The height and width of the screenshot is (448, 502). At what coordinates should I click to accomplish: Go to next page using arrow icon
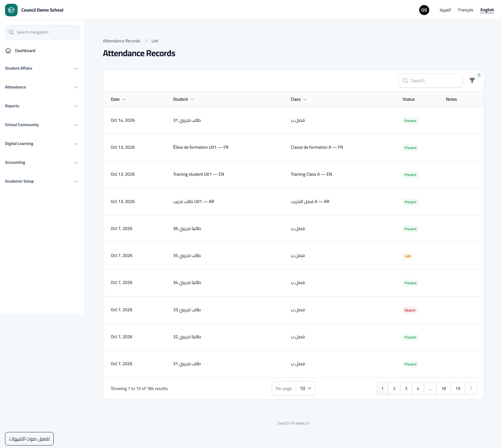click(x=471, y=388)
